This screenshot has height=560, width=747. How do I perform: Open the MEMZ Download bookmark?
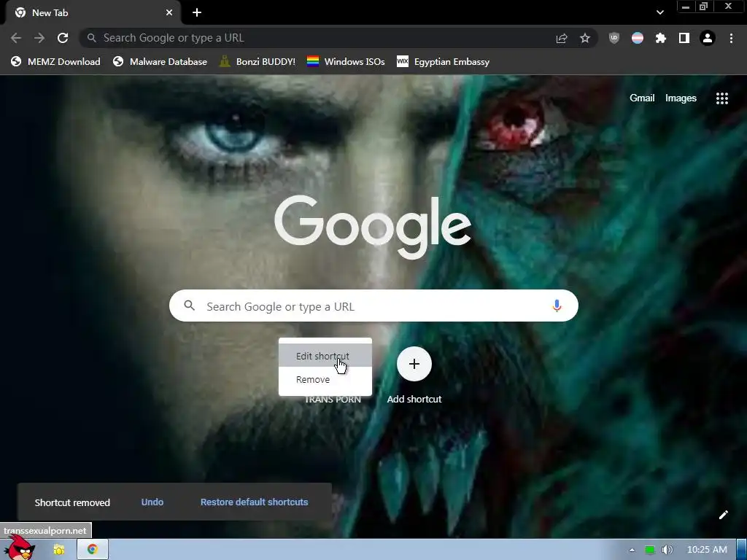click(x=56, y=62)
